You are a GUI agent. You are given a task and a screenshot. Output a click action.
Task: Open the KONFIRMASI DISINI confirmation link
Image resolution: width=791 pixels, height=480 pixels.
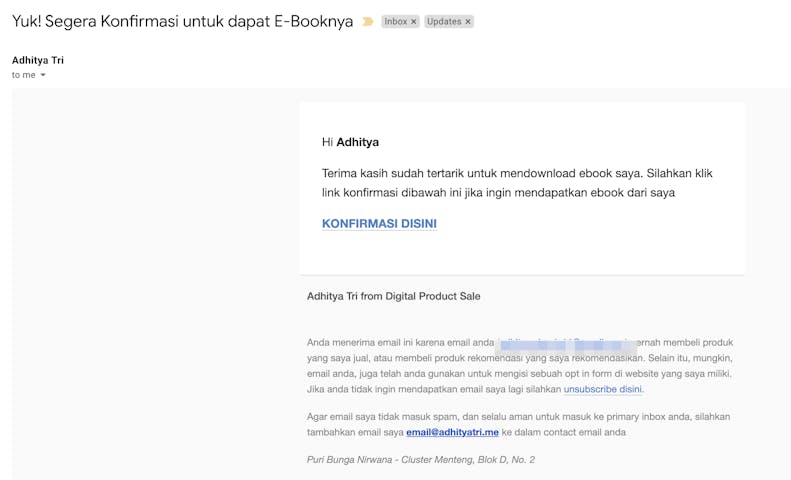[379, 223]
